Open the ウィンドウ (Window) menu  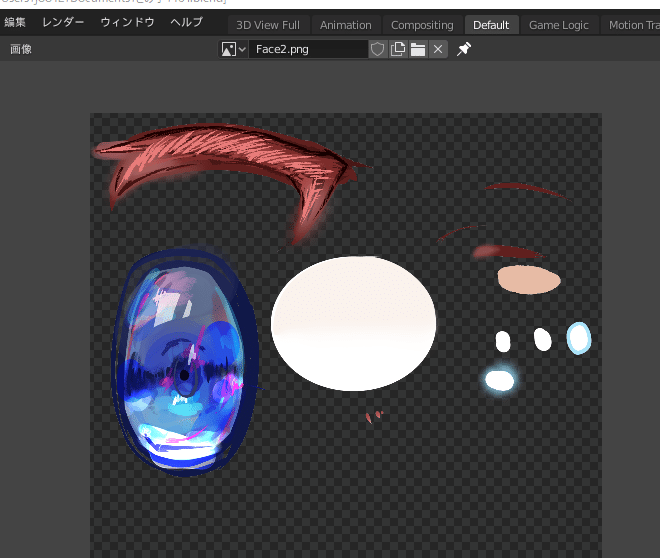pyautogui.click(x=127, y=22)
